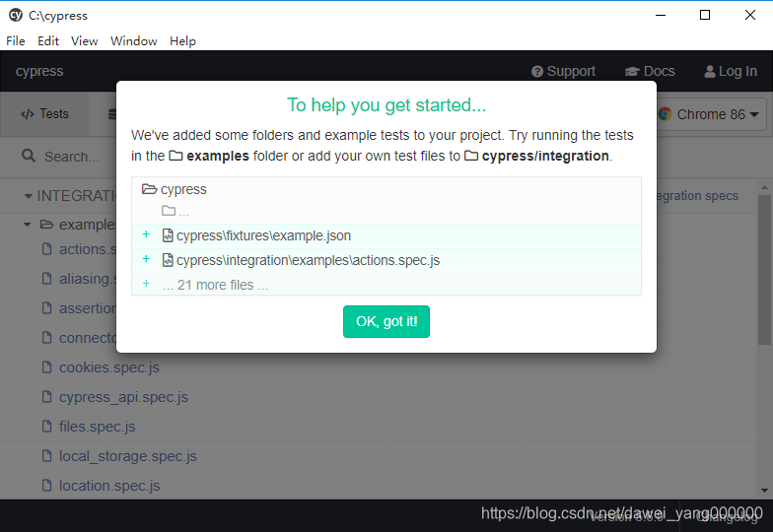Screen dimensions: 773x532
Task: Click file icon beside connectors spec row
Action: click(47, 338)
